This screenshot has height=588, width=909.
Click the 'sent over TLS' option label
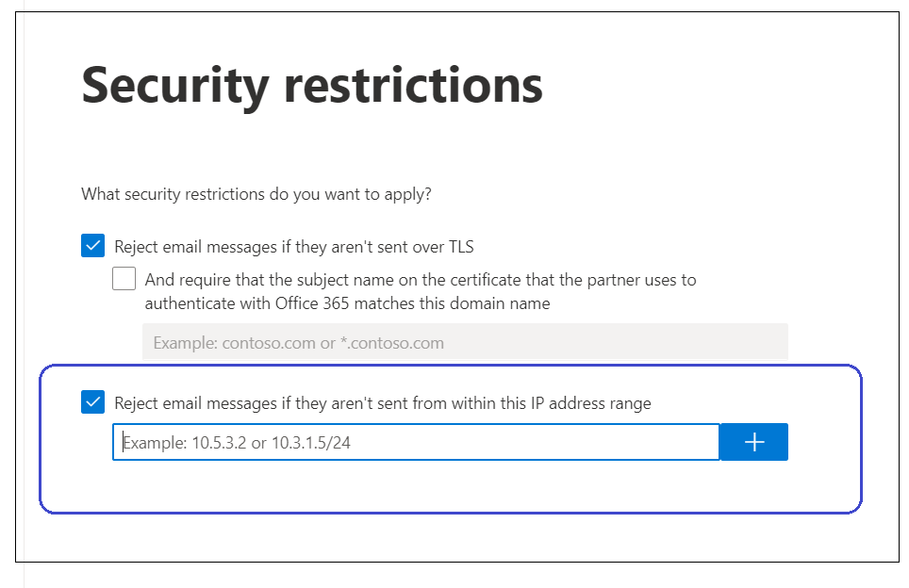(293, 248)
